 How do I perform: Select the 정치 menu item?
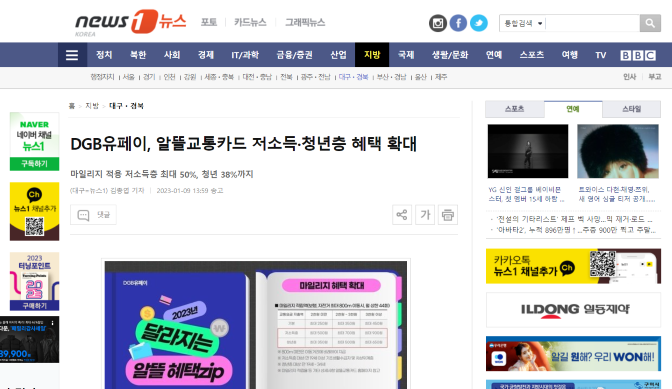tap(104, 55)
